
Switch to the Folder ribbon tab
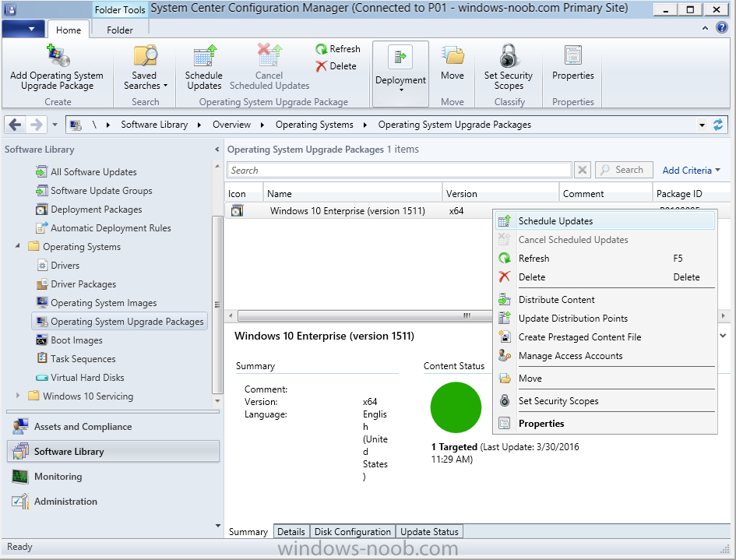pyautogui.click(x=120, y=30)
